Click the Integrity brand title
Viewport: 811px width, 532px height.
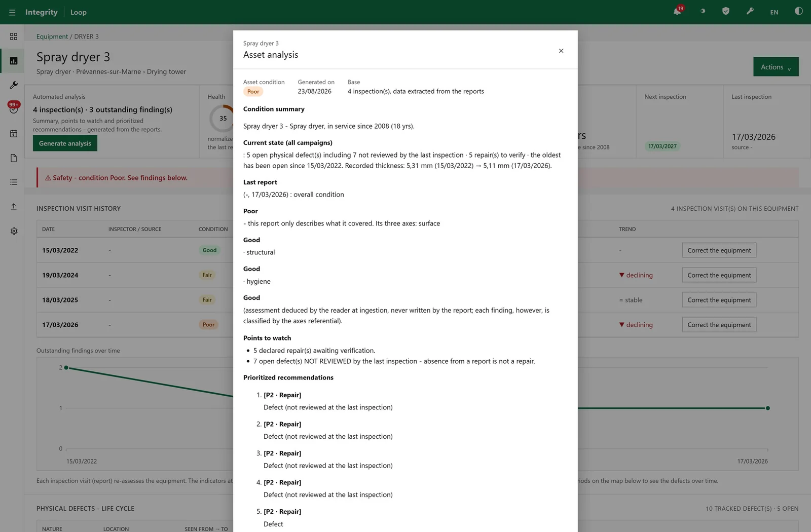(42, 12)
